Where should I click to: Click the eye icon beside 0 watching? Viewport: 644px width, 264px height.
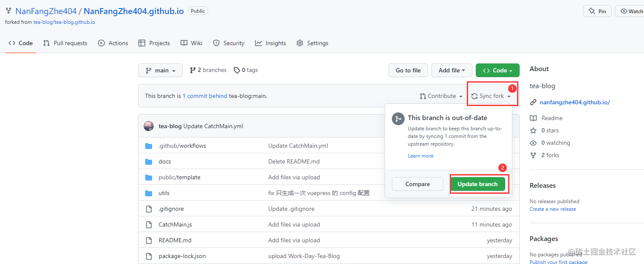tap(533, 143)
